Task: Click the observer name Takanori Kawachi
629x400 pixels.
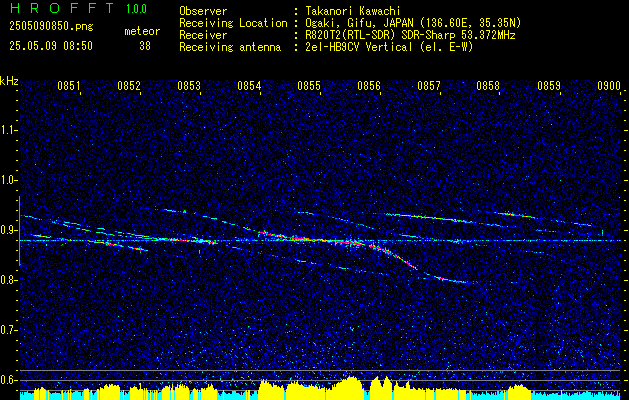Action: pyautogui.click(x=353, y=11)
